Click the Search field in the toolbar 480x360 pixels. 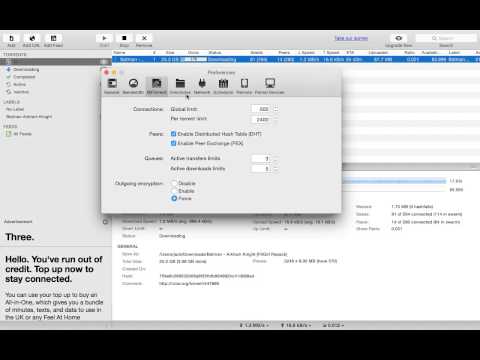pos(446,38)
